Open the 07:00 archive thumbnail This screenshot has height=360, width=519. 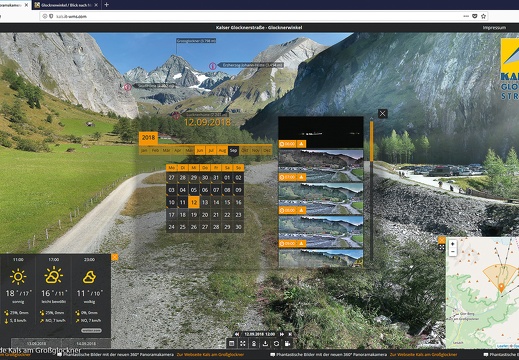(321, 165)
